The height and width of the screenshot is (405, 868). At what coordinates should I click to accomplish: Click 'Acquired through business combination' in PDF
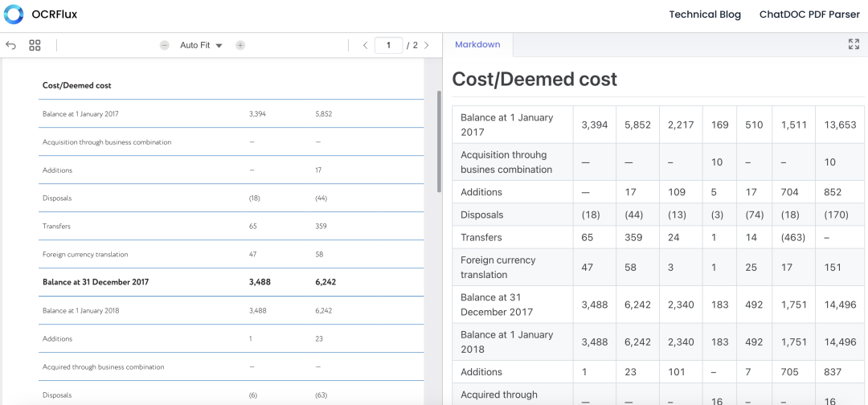103,366
